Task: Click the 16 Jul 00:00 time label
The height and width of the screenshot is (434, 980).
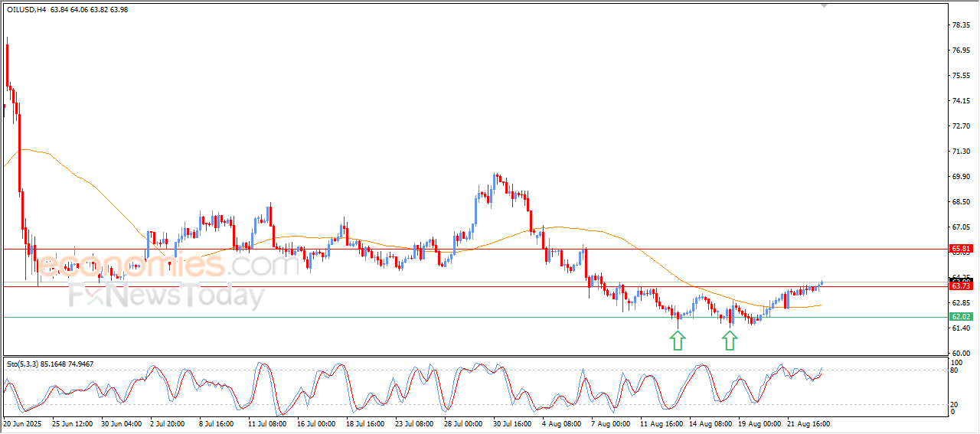Action: tap(317, 423)
